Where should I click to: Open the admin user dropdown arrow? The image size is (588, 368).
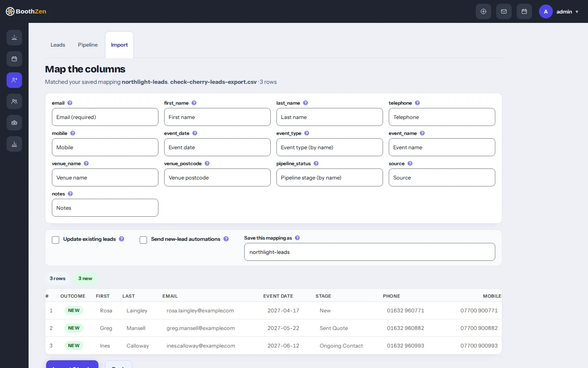pos(577,12)
